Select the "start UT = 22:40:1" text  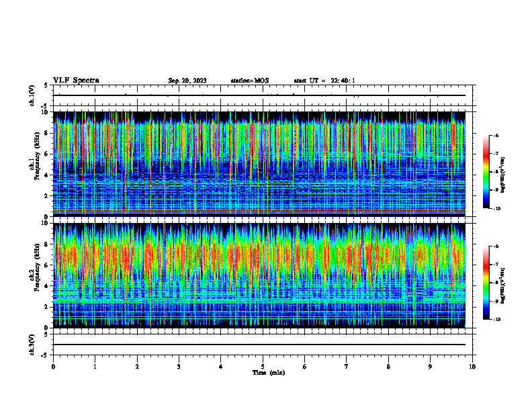(324, 81)
